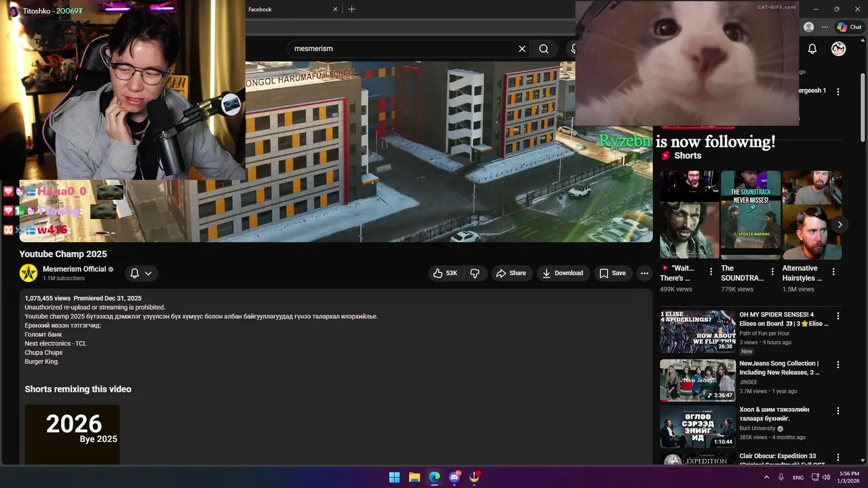Open Microsoft Edge from the taskbar
This screenshot has width=868, height=488.
coord(435,477)
